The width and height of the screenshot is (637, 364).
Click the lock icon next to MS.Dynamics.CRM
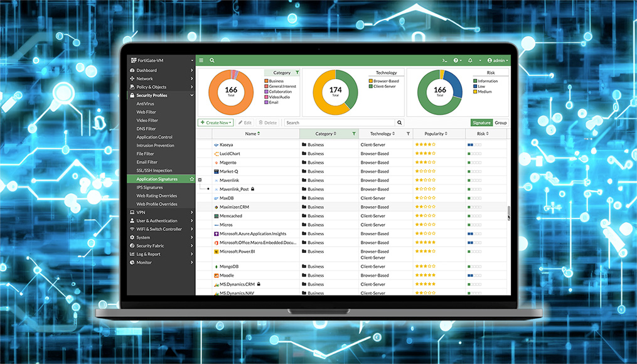[259, 284]
